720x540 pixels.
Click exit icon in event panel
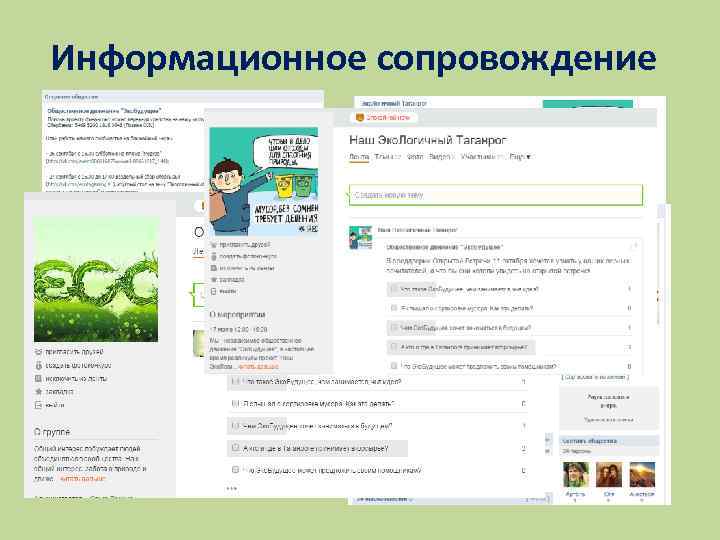pyautogui.click(x=214, y=291)
